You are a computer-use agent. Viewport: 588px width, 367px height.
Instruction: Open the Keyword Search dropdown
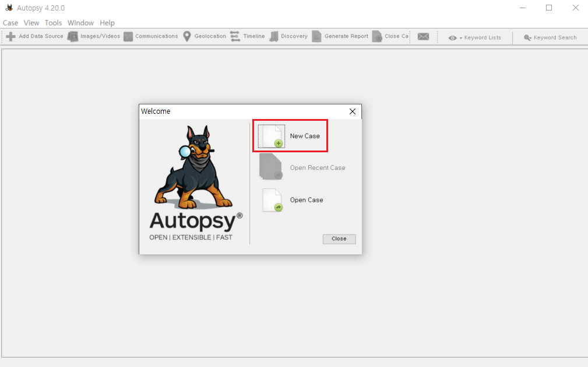pos(550,37)
